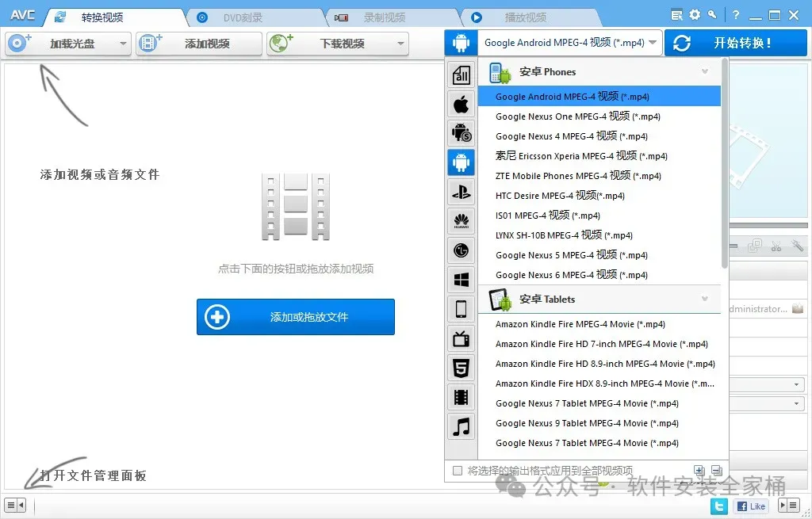Choose Amazon Kindle Fire HD 7-inch Movie

click(599, 344)
